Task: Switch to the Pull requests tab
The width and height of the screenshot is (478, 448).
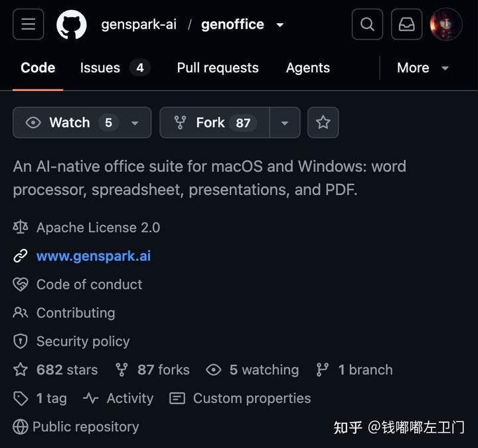Action: tap(218, 68)
